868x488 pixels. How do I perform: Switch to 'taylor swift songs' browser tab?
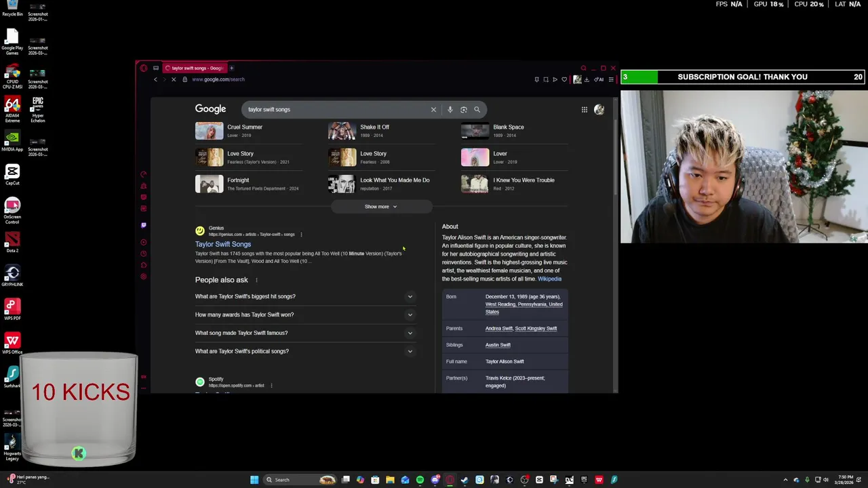[x=193, y=68]
